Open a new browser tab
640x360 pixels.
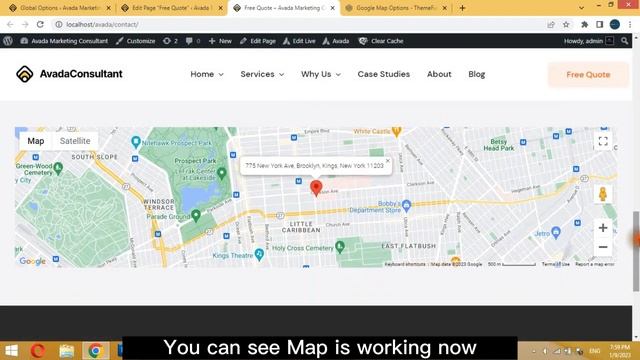point(462,8)
